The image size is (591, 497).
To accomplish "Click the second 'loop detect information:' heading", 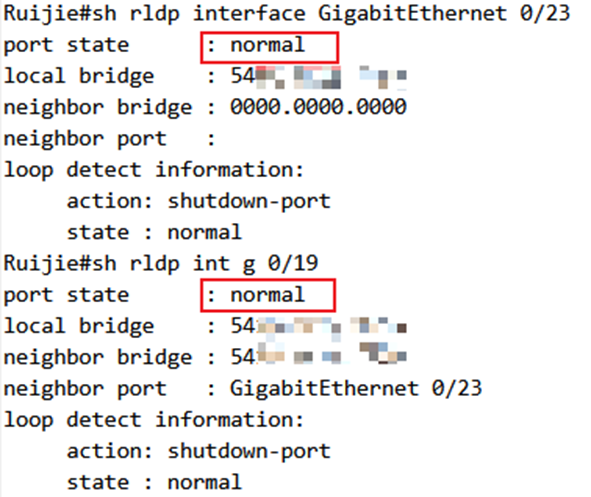I will (x=153, y=420).
